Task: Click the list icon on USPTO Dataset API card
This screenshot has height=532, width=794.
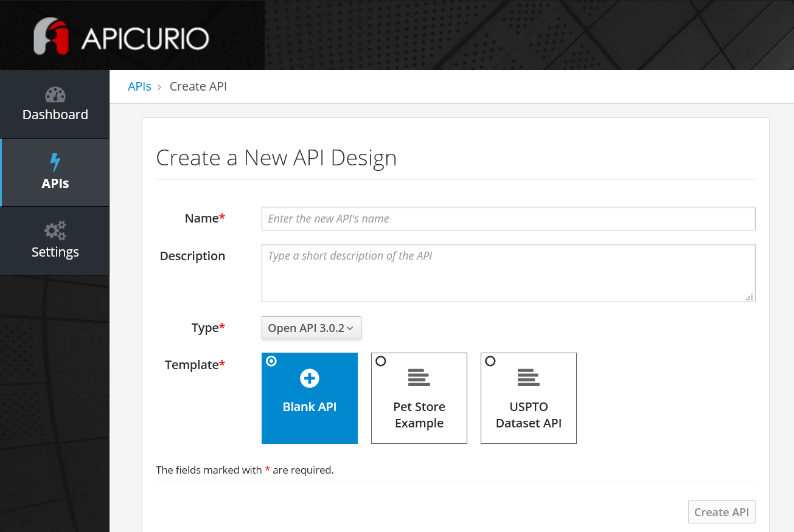Action: click(528, 376)
